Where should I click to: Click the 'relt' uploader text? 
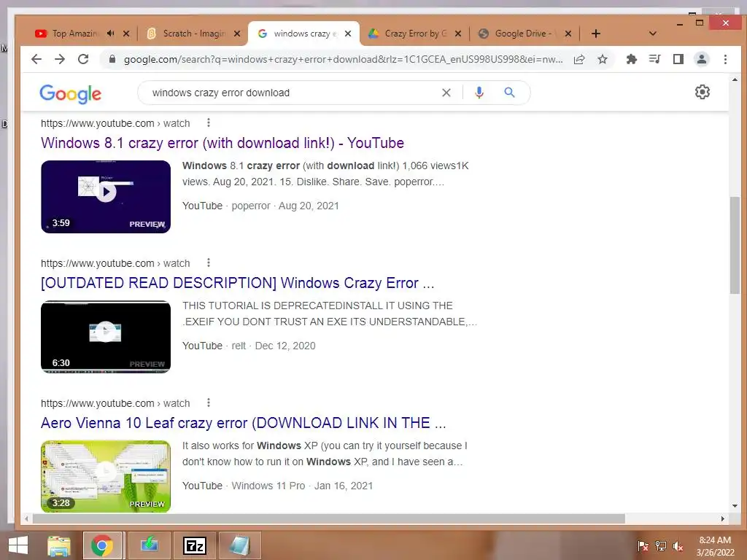point(239,346)
